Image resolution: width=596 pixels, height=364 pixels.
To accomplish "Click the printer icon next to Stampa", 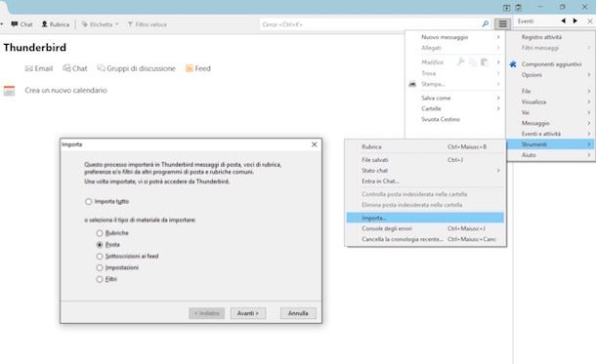I will 412,84.
